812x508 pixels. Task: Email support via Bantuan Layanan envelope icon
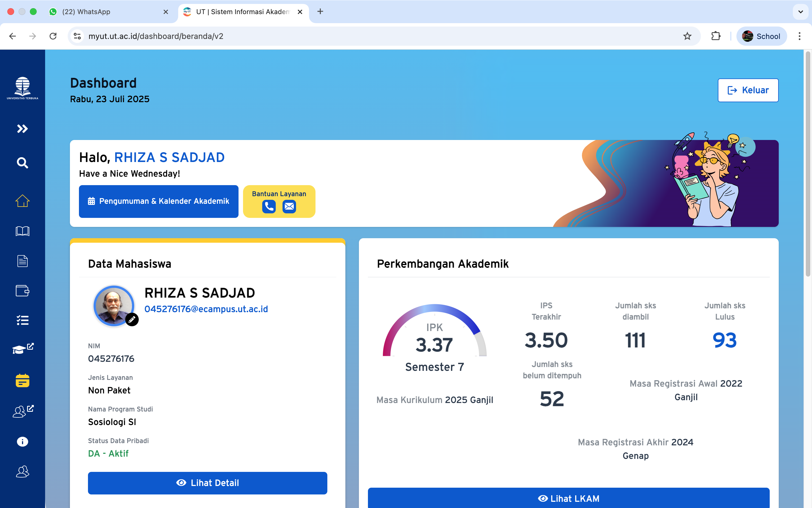[x=289, y=206]
